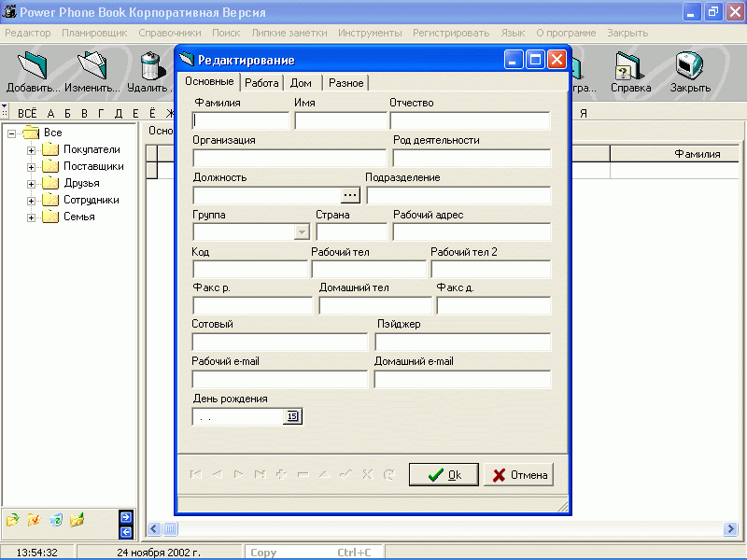
Task: Click the checkmark post-record navigator icon
Action: click(345, 474)
